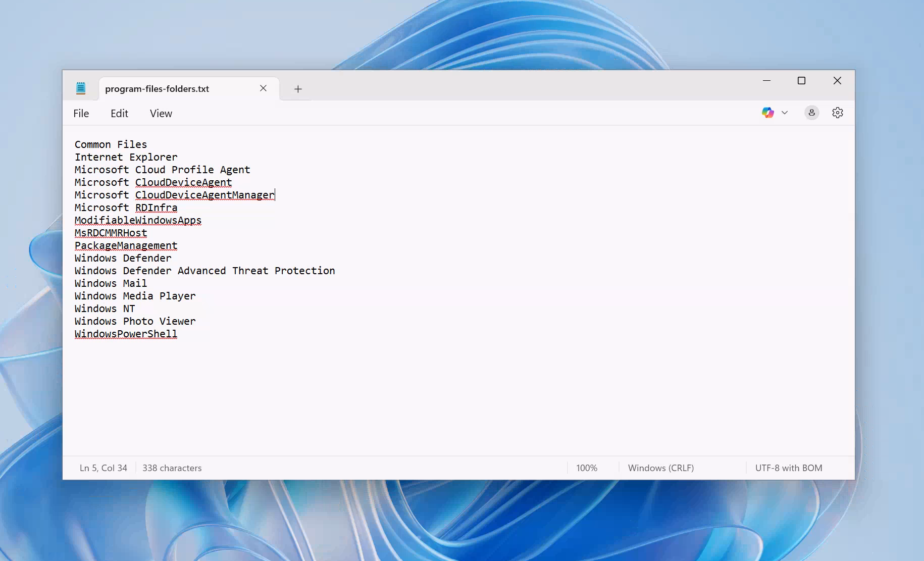Select the program-files-folders.txt tab
Image resolution: width=924 pixels, height=561 pixels.
(x=189, y=89)
